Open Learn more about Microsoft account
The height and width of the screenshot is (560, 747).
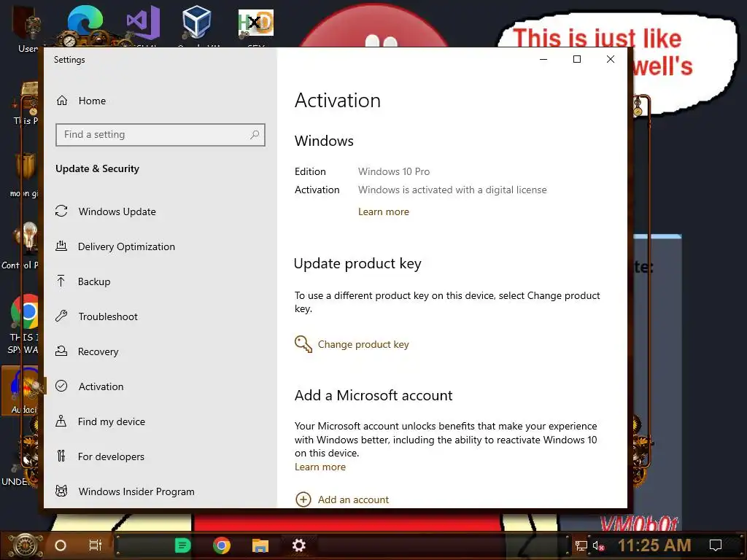320,467
